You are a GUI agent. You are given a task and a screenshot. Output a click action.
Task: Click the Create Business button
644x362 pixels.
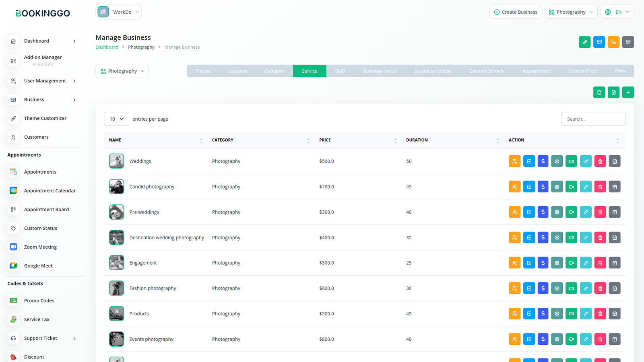pyautogui.click(x=515, y=12)
